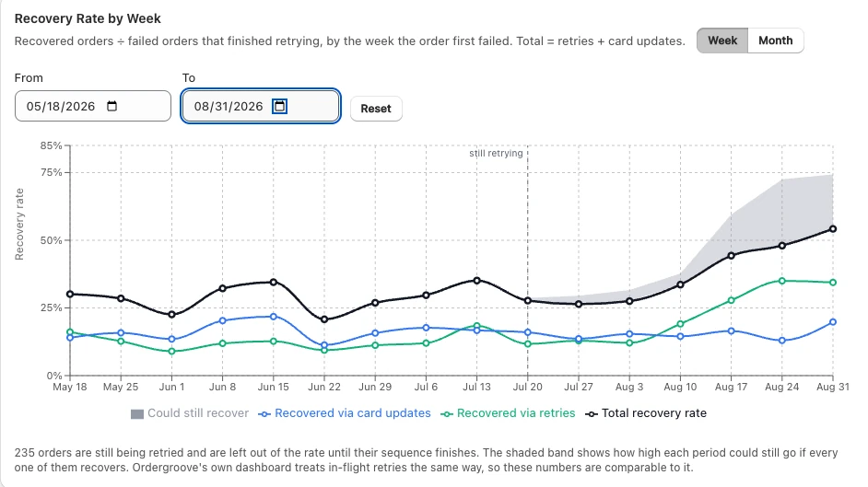Click the To date field 08/31/2026
Image resolution: width=868 pixels, height=487 pixels.
point(260,106)
